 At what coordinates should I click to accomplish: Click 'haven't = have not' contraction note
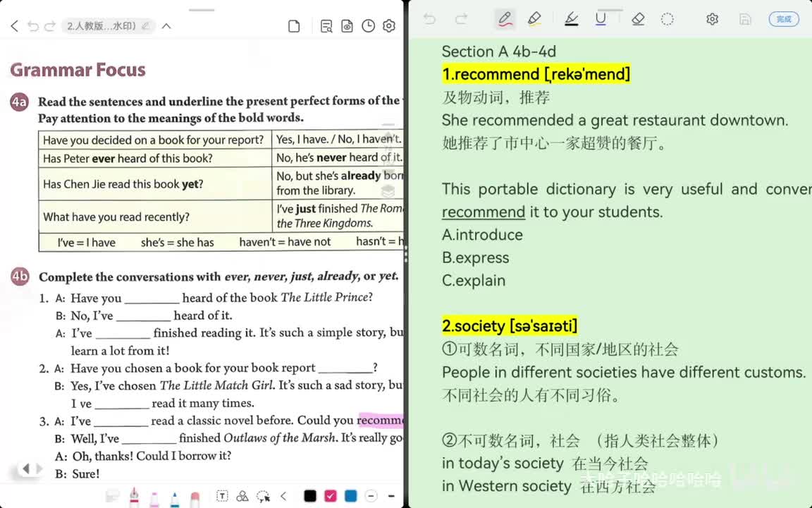[285, 241]
